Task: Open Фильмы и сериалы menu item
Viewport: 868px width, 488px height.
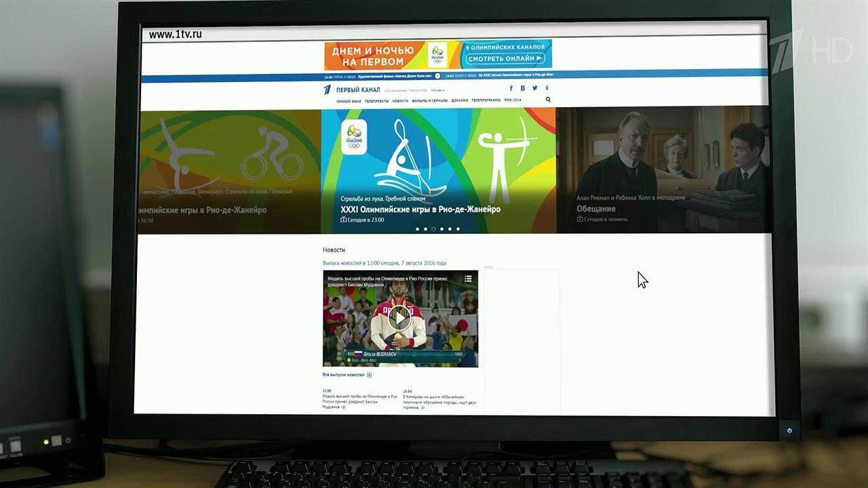Action: point(430,100)
